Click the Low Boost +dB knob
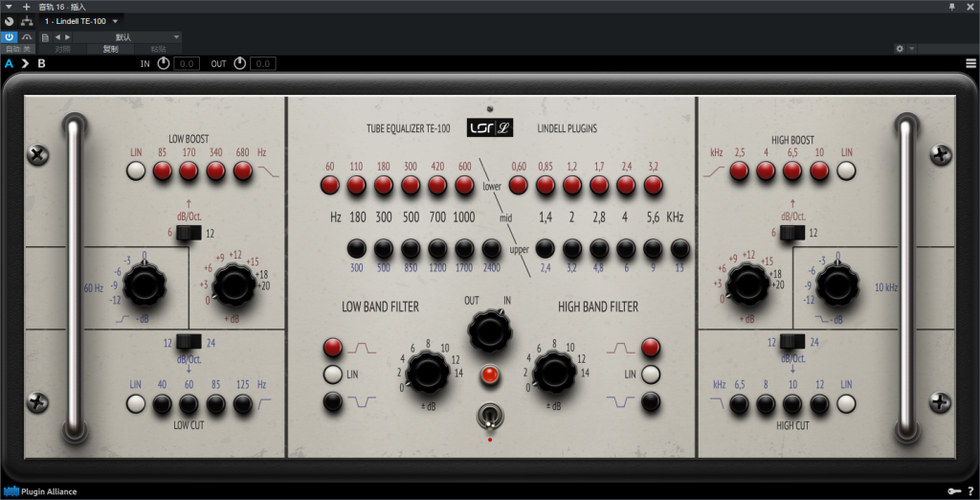Viewport: 980px width, 500px height. coord(234,286)
